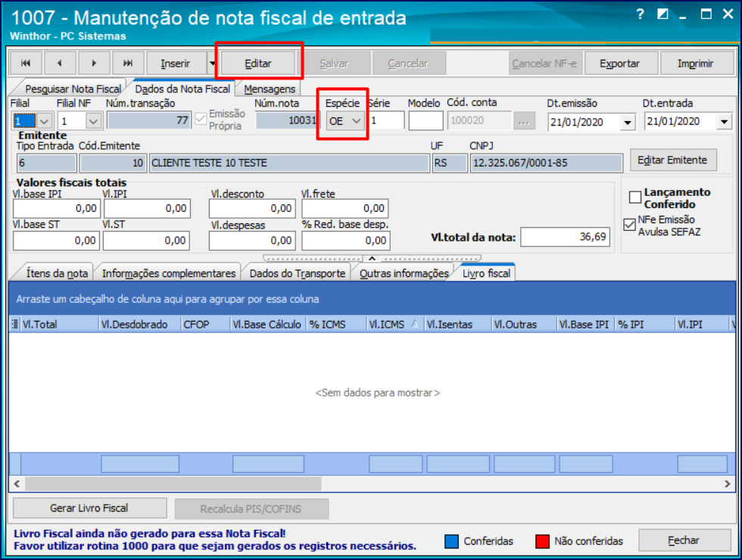Sort by the Vl.Isentas column header
The image size is (742, 560).
[x=457, y=325]
